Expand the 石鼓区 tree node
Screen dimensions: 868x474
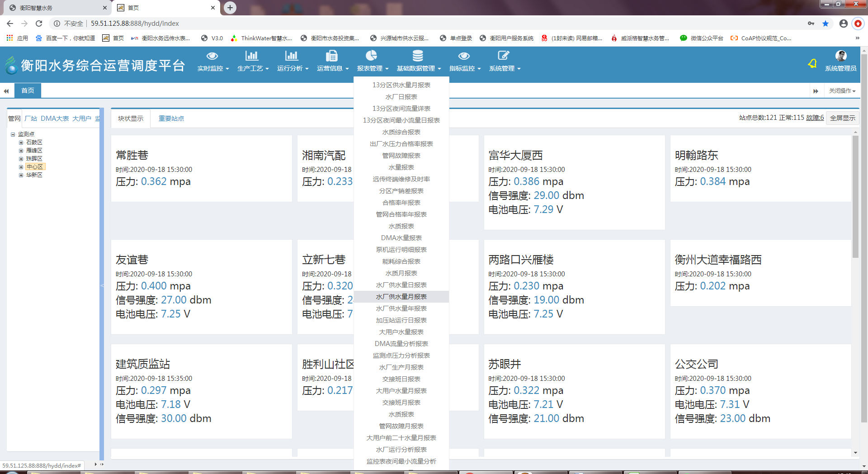point(21,142)
